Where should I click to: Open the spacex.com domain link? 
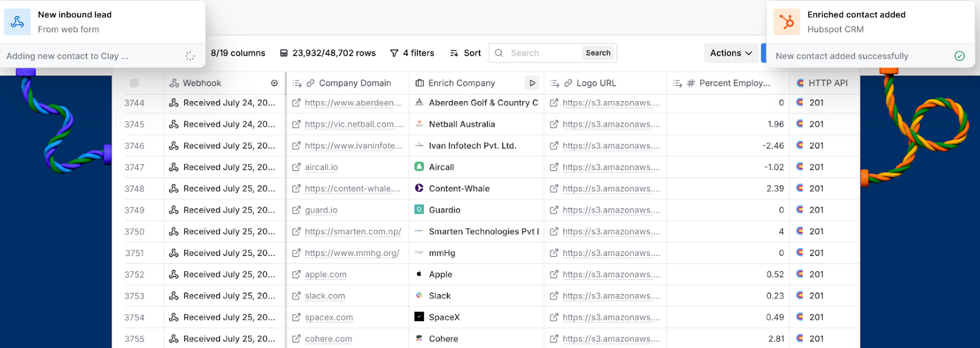pyautogui.click(x=329, y=317)
